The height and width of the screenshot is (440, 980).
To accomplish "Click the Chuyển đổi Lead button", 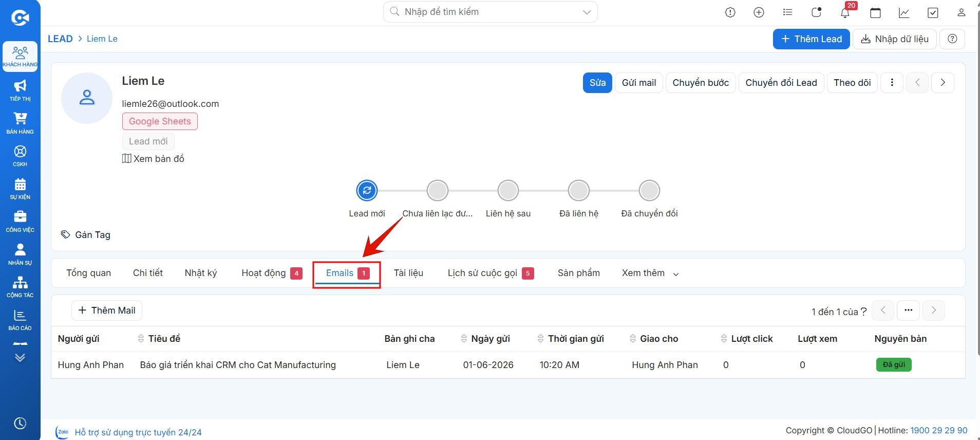I will (x=781, y=83).
